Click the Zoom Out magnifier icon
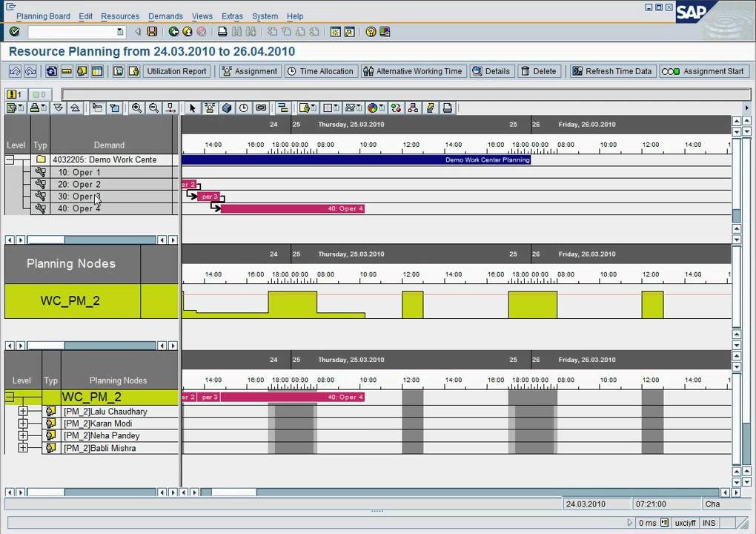This screenshot has height=534, width=756. (x=154, y=108)
